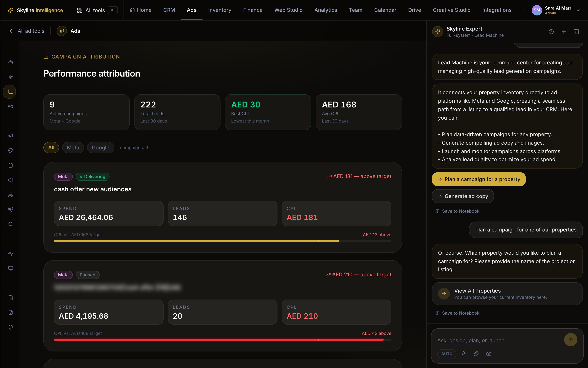Collapse the Skyline Expert side panel
This screenshot has height=368, width=588.
point(576,32)
